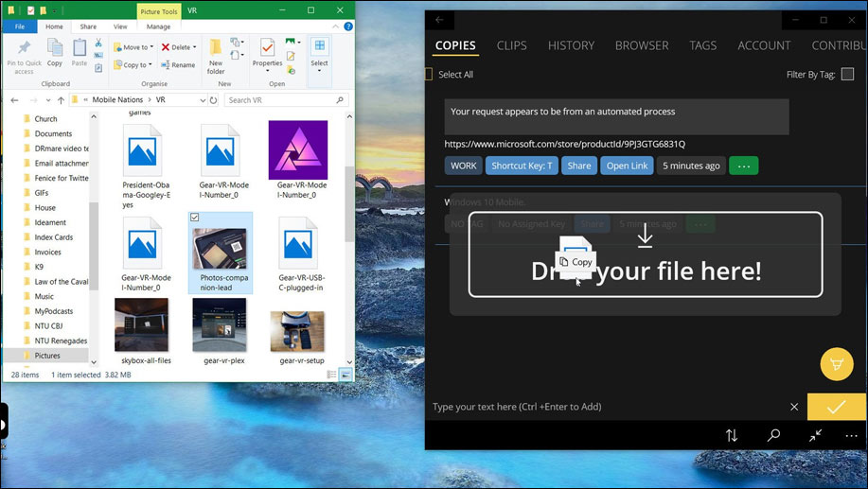Screen dimensions: 868x489
Task: Select the gear-vr-setup thumbnail
Action: click(x=298, y=331)
